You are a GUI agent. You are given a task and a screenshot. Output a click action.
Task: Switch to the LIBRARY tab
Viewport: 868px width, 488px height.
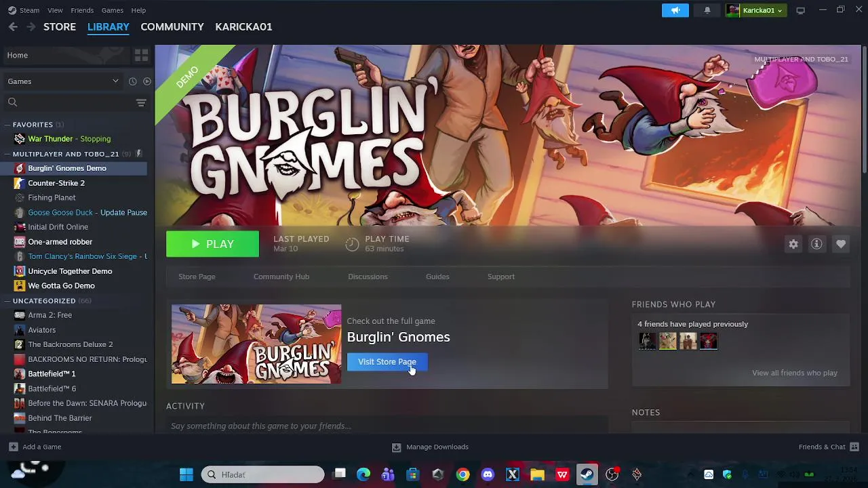(108, 26)
